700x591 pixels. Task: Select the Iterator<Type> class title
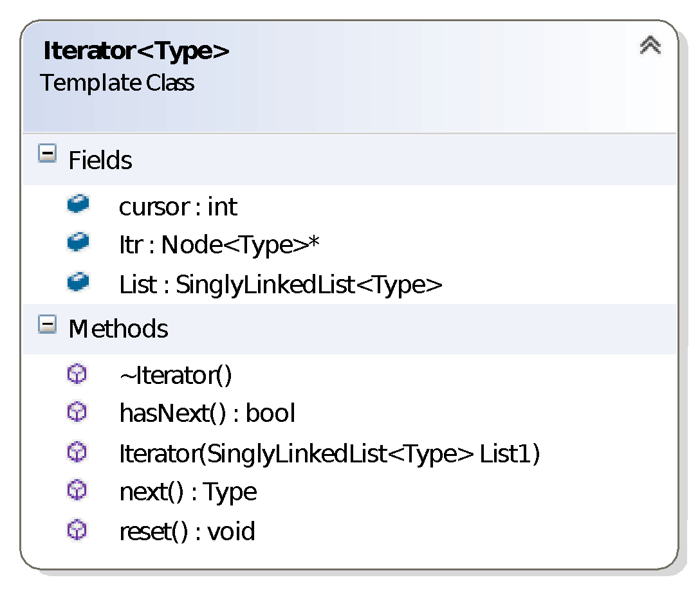136,51
